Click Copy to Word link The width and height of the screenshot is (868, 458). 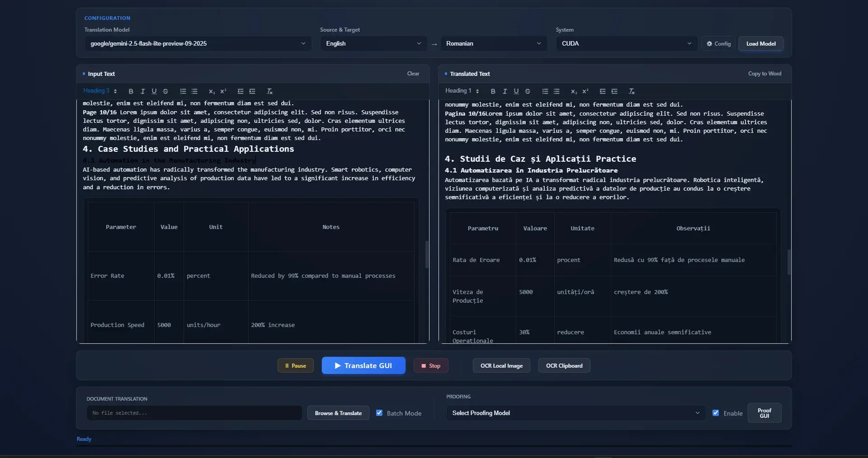tap(764, 74)
